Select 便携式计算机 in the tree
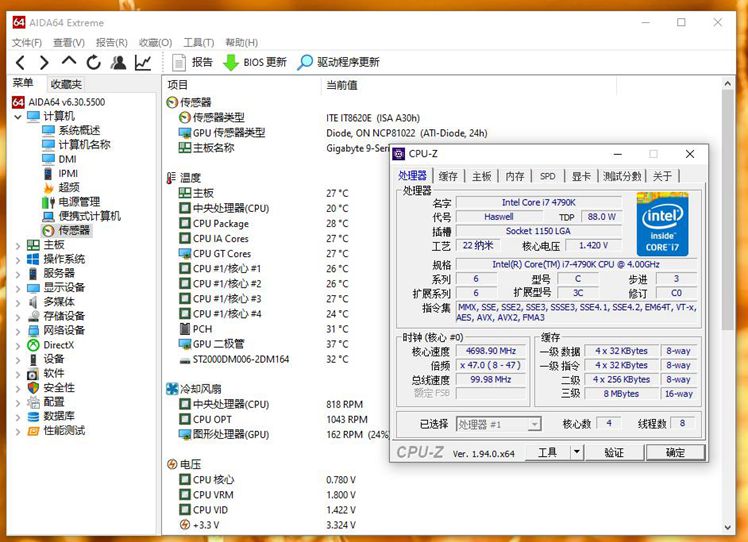The height and width of the screenshot is (542, 748). (x=81, y=216)
